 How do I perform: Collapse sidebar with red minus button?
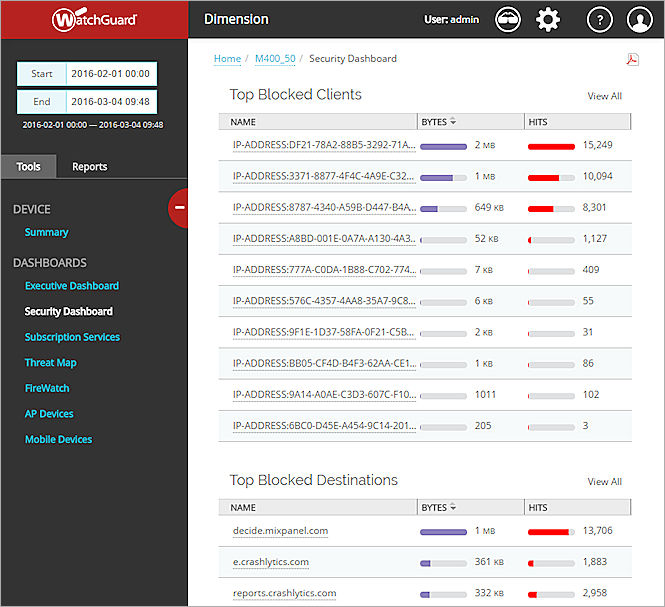(180, 207)
